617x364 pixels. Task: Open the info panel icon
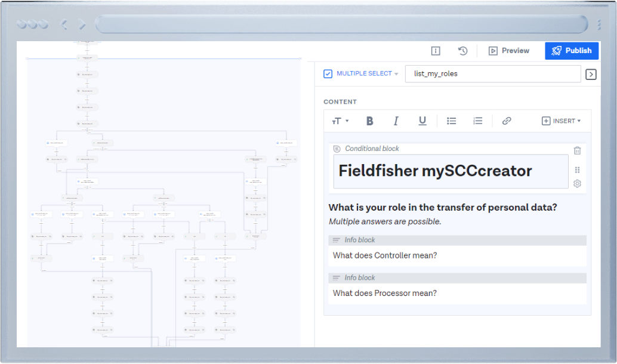point(436,51)
